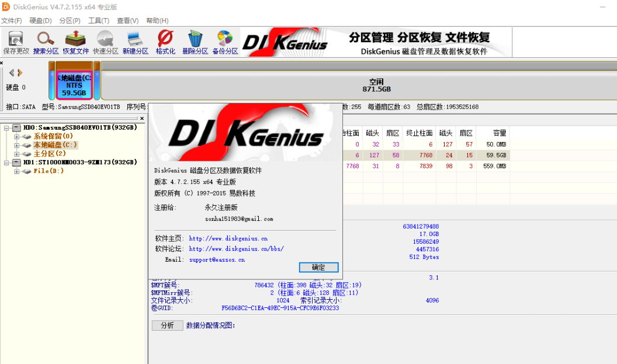Viewport: 617px width, 364px height.
Task: Select the 格式化 format tool
Action: coord(165,39)
